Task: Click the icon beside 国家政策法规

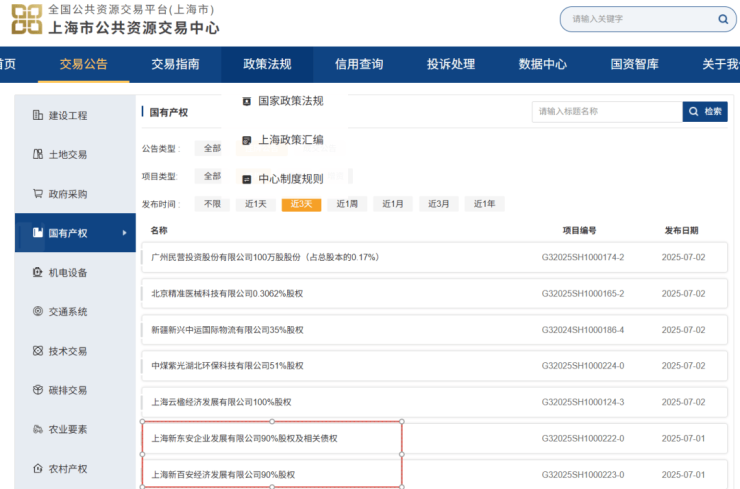Action: pos(247,101)
